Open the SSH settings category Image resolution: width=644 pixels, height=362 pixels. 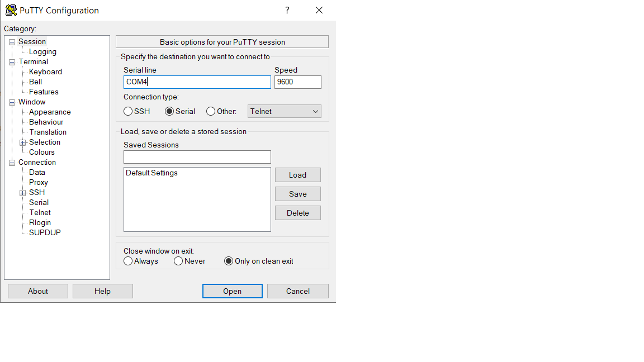pyautogui.click(x=37, y=193)
